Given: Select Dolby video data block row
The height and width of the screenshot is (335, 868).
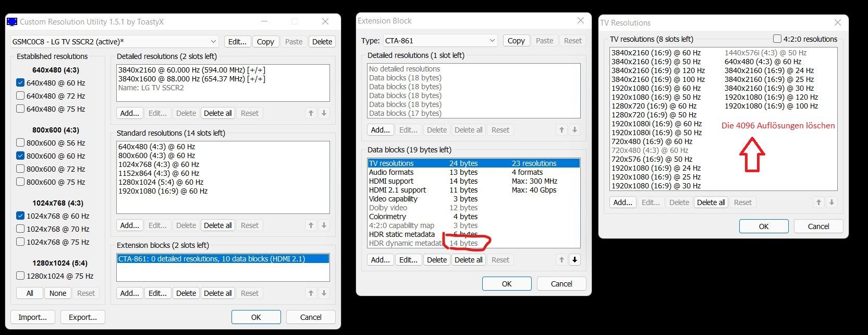Looking at the screenshot, I should click(x=474, y=208).
